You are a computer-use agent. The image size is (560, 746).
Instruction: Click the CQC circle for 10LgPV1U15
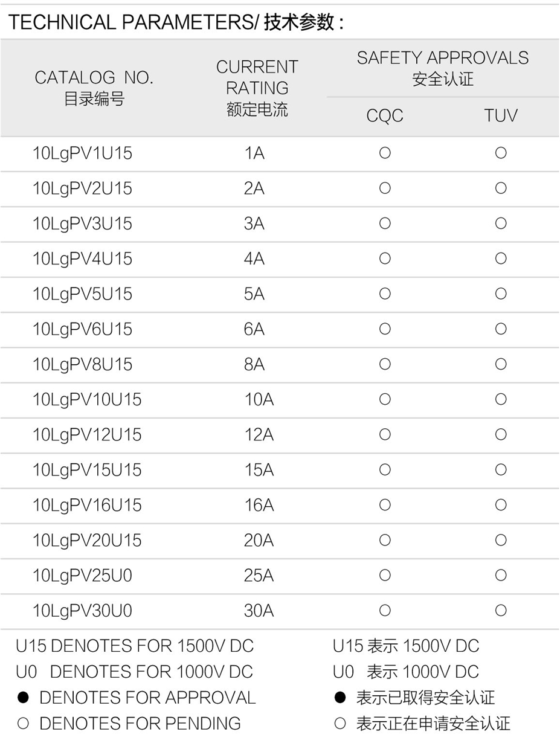(x=385, y=153)
